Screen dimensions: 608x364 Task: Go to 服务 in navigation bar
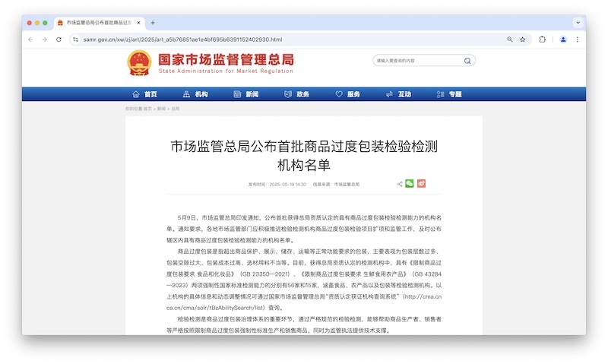tap(347, 94)
